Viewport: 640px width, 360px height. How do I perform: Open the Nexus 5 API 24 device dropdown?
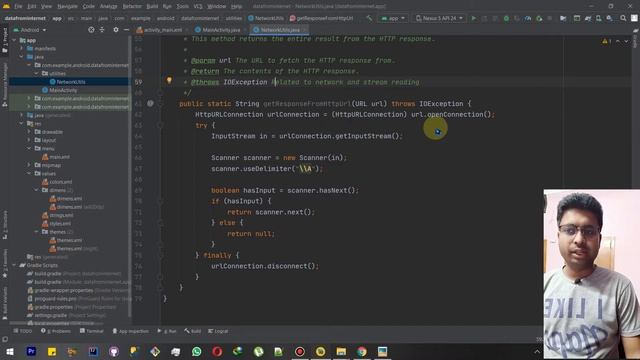coord(439,18)
